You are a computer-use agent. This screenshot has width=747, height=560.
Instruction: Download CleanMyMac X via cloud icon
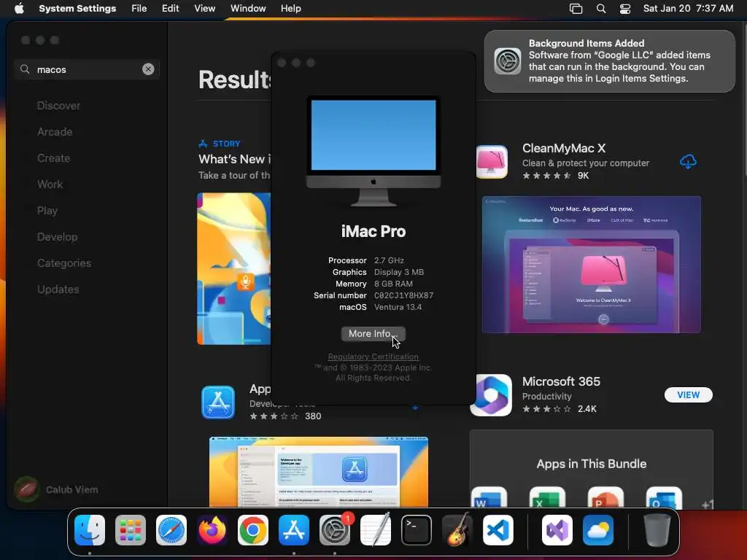688,162
